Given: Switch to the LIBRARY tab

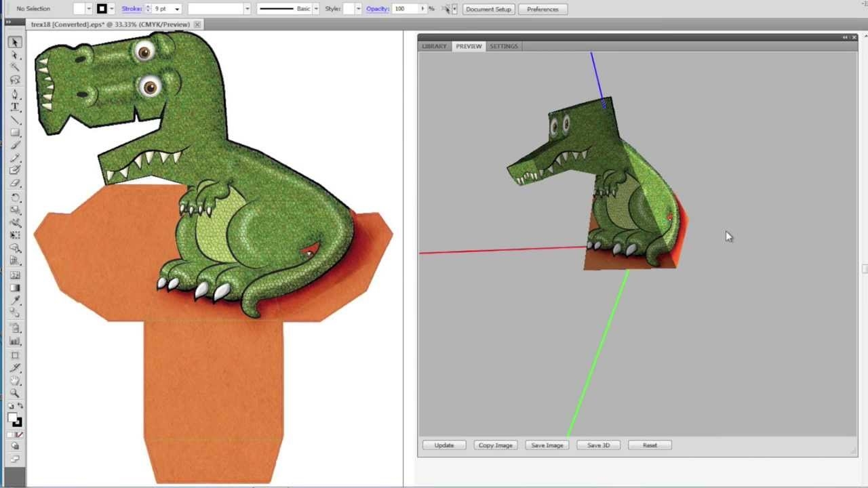Looking at the screenshot, I should click(434, 46).
